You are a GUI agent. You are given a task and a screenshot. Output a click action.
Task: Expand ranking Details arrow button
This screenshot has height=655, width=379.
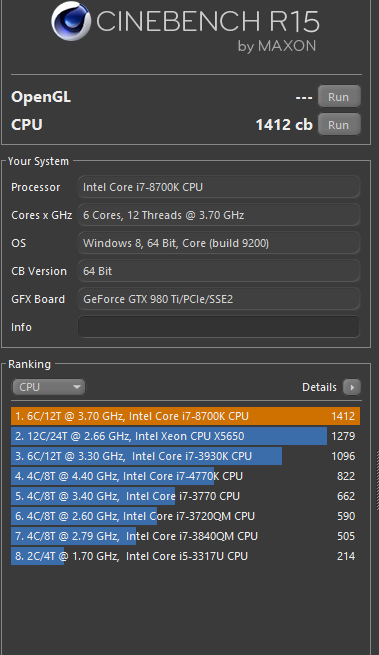352,387
